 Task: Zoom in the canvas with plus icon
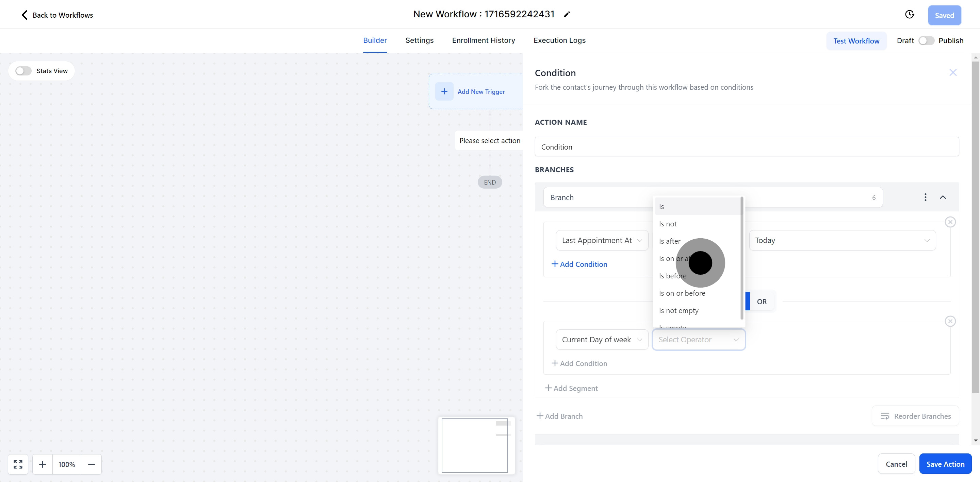coord(43,464)
